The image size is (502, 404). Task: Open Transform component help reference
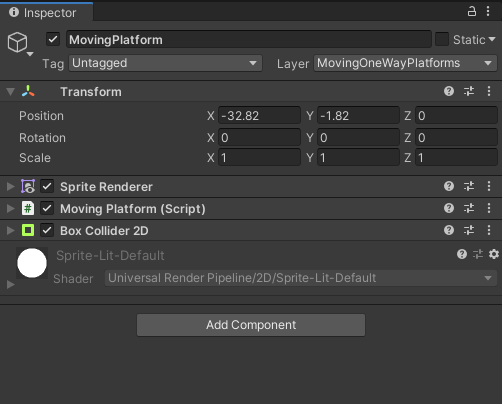tap(449, 91)
